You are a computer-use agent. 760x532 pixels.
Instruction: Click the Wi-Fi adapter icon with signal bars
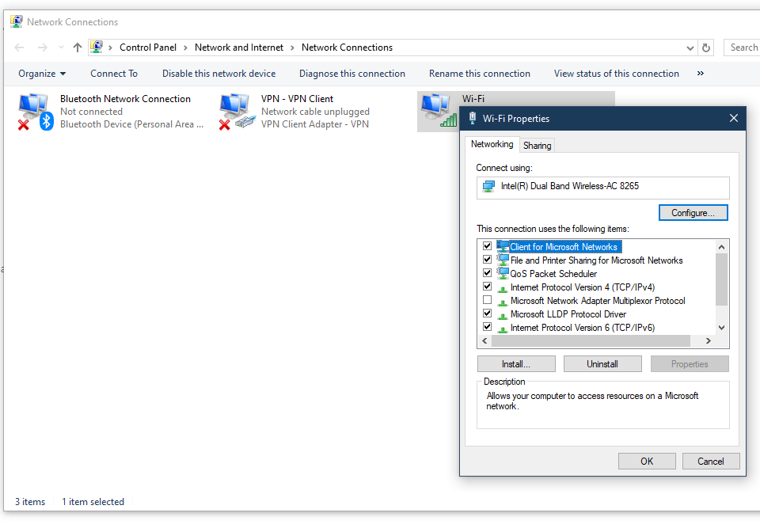[439, 111]
